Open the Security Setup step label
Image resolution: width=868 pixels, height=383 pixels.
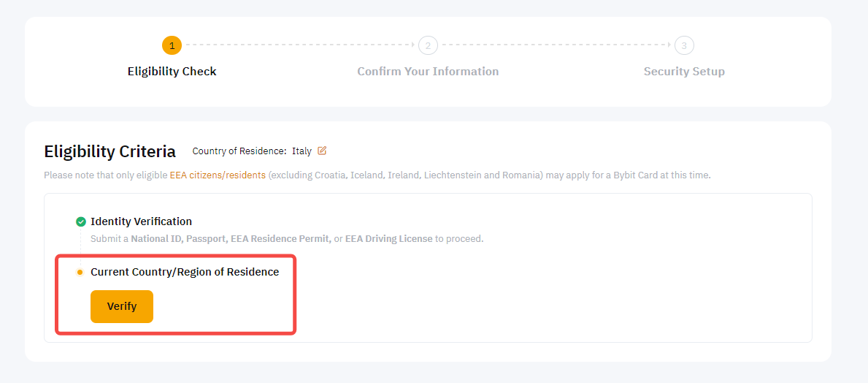point(684,72)
